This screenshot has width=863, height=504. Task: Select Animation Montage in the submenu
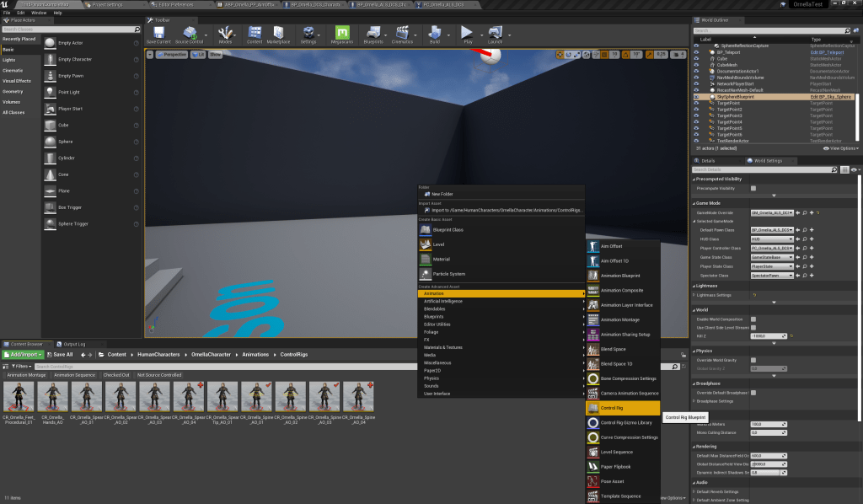coord(619,319)
